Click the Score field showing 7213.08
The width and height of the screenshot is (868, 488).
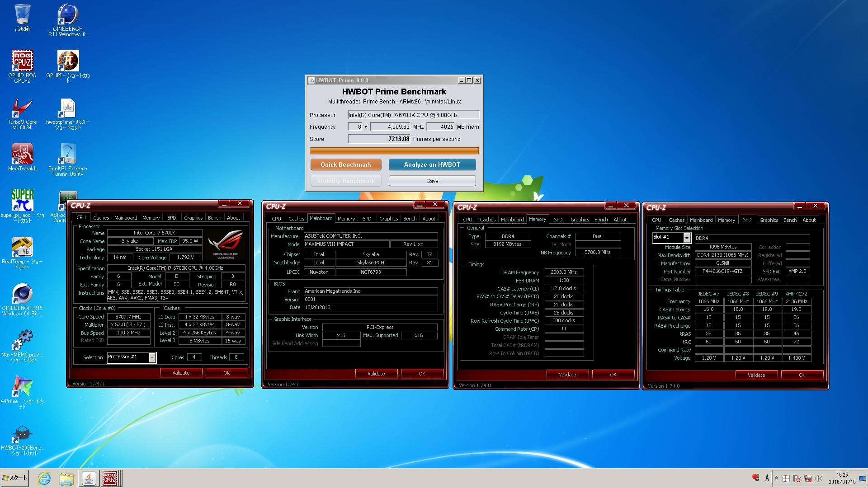[x=379, y=139]
